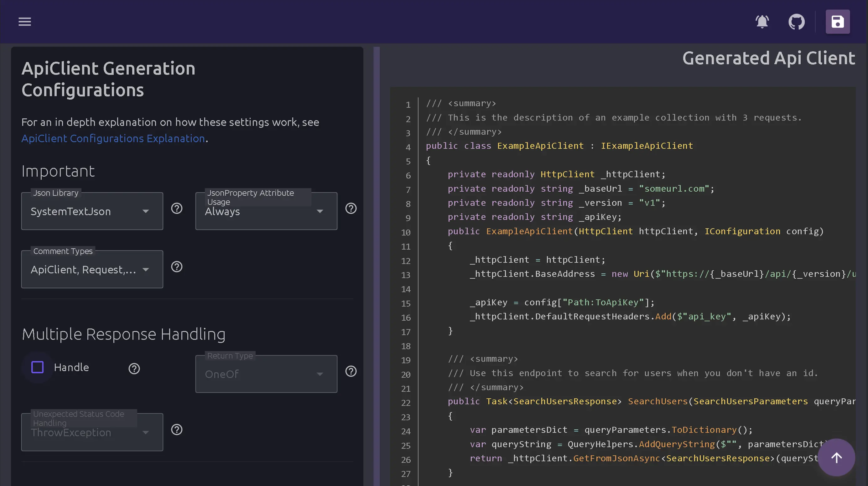Open help for Return Type
The height and width of the screenshot is (486, 868).
pos(351,371)
